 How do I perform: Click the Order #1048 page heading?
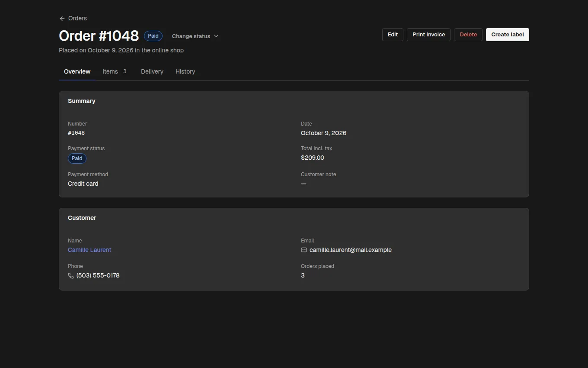pyautogui.click(x=99, y=36)
